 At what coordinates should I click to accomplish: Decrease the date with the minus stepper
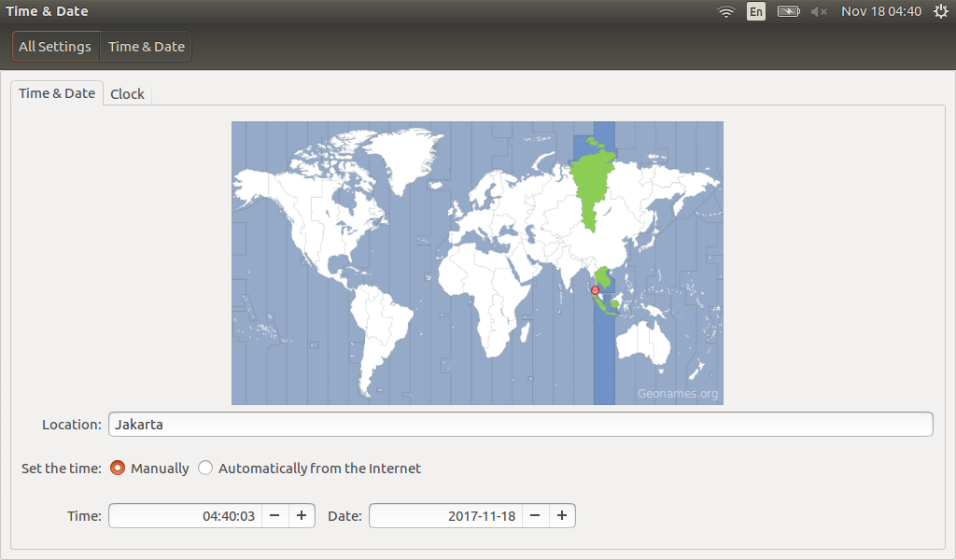coord(536,515)
